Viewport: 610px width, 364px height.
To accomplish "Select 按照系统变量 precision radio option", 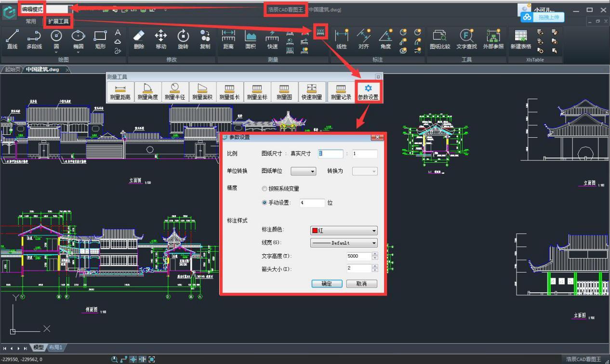I will [x=280, y=189].
